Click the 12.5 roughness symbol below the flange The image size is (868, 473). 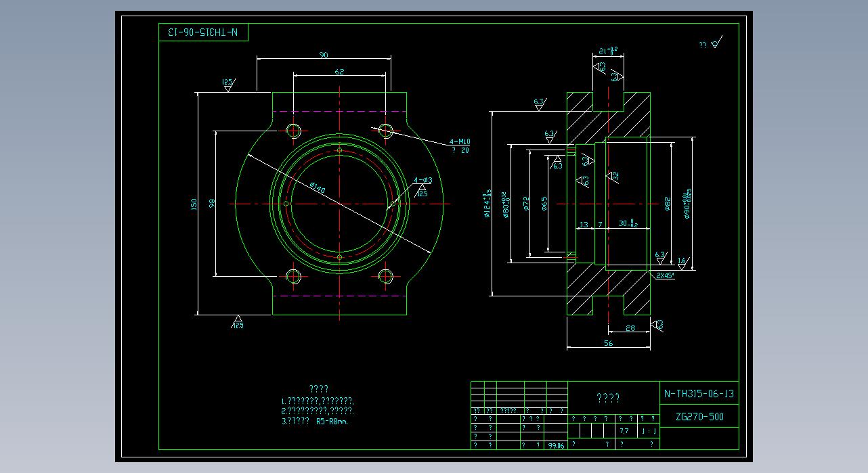tap(238, 321)
